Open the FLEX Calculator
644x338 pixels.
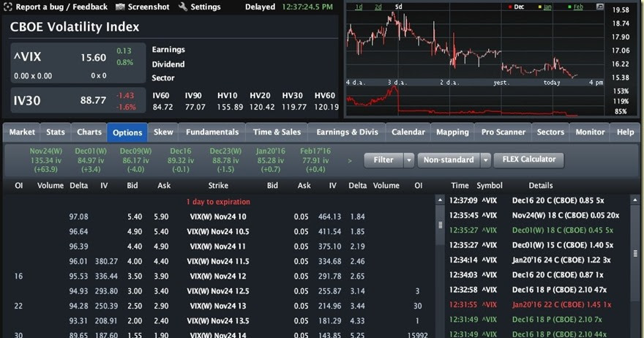[529, 159]
